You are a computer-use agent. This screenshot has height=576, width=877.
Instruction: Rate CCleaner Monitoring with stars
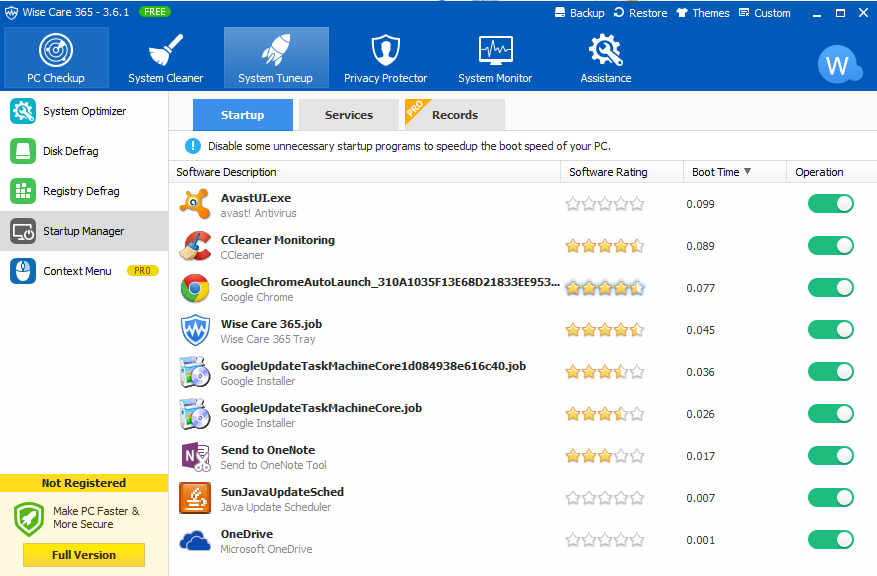[x=605, y=245]
